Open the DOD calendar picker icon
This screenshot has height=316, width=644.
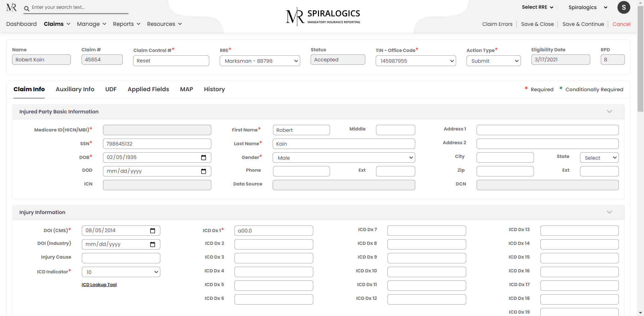pyautogui.click(x=203, y=171)
